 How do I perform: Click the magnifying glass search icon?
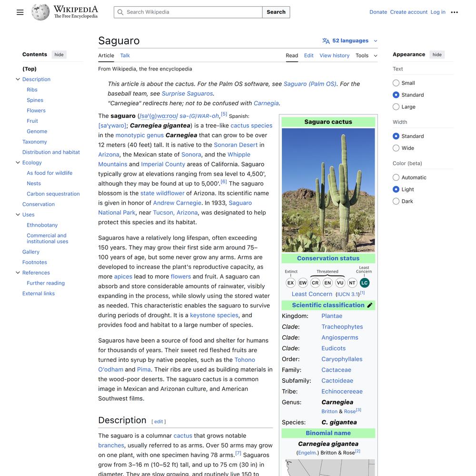click(x=120, y=12)
